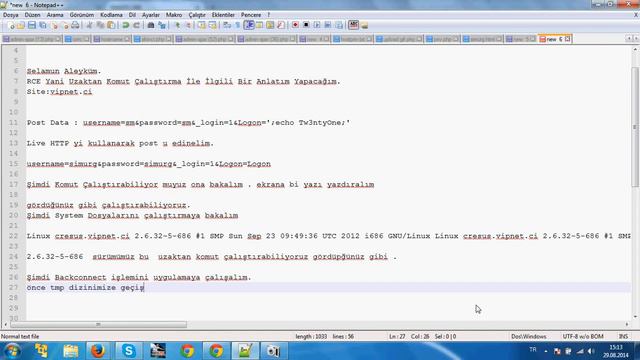Click the Paste clipboard icon
The image size is (640, 360).
coord(111,25)
